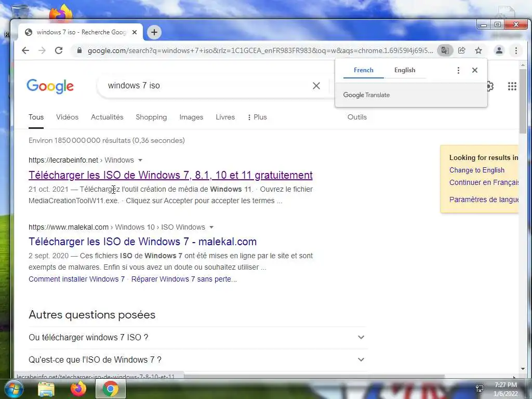Viewport: 532px width, 399px height.
Task: Close the 'windows 7 iso' tab
Action: (135, 32)
